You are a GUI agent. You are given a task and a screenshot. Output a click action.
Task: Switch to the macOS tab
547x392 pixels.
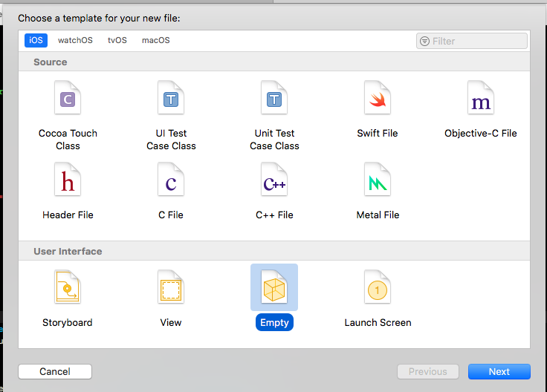pyautogui.click(x=156, y=40)
